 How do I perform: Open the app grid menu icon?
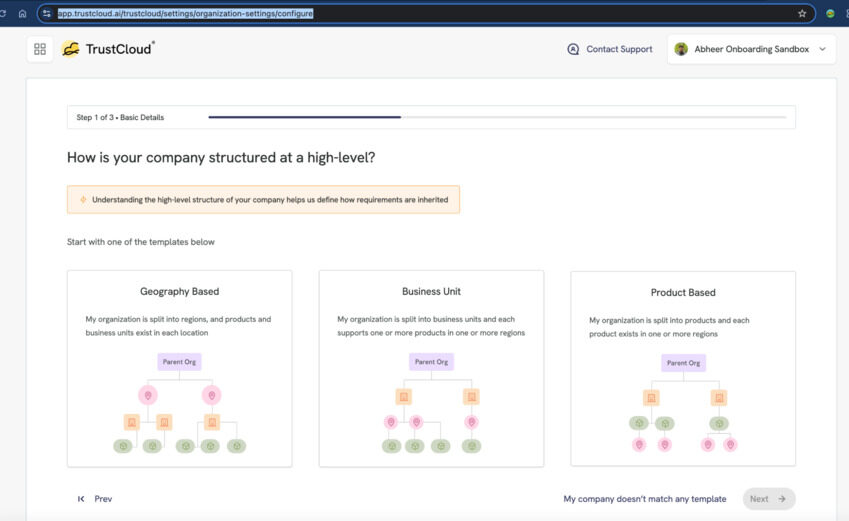click(40, 49)
